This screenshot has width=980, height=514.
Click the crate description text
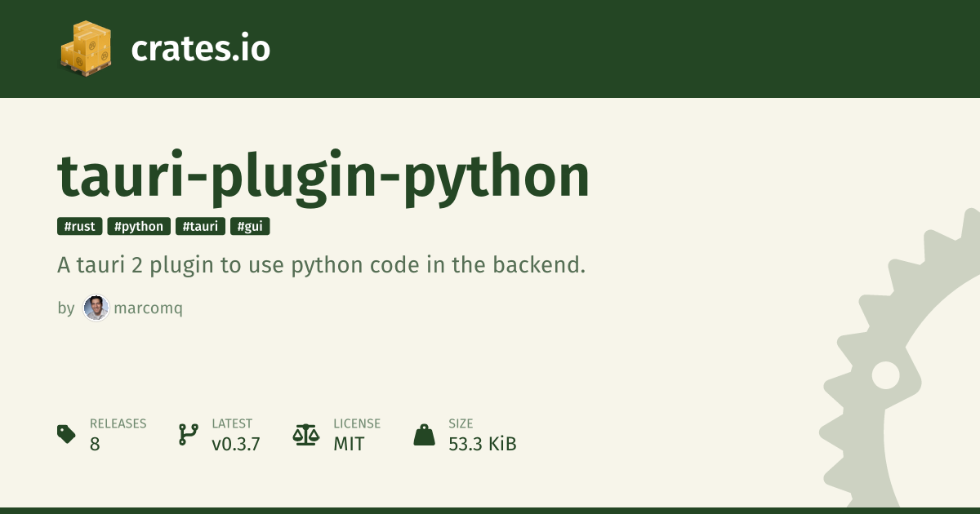(x=322, y=265)
